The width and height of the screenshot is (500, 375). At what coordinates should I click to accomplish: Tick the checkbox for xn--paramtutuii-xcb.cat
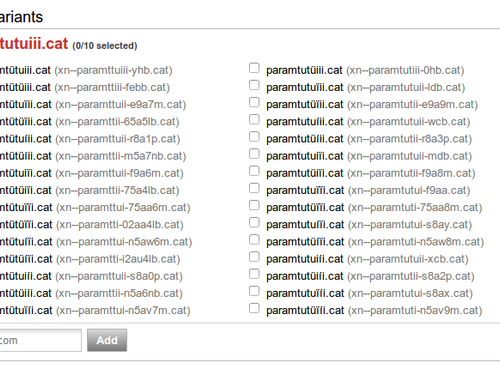(x=254, y=257)
